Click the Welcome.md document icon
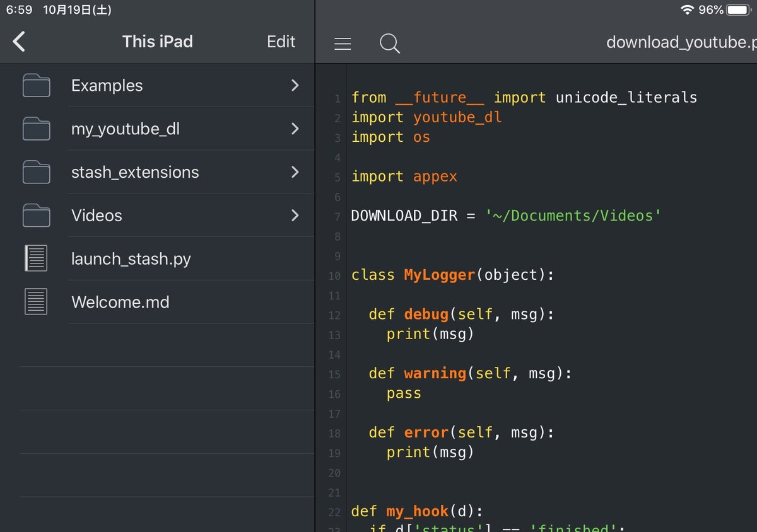757x532 pixels. [x=36, y=302]
